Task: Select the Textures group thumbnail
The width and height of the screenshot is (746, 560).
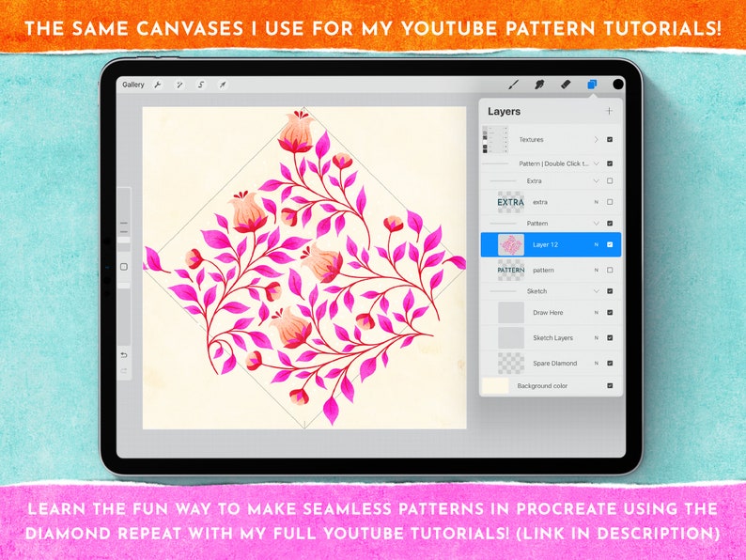Action: (495, 139)
